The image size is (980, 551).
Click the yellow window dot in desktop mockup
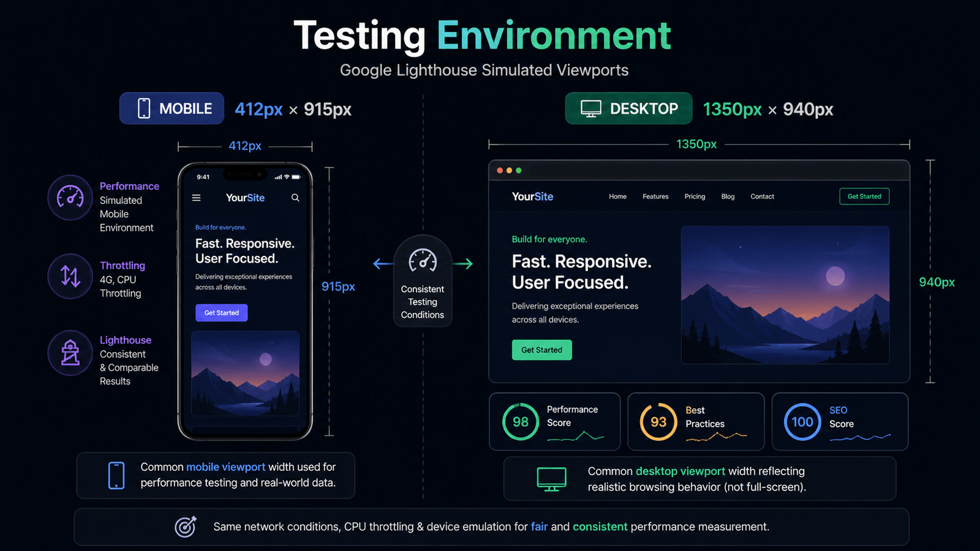tap(509, 170)
